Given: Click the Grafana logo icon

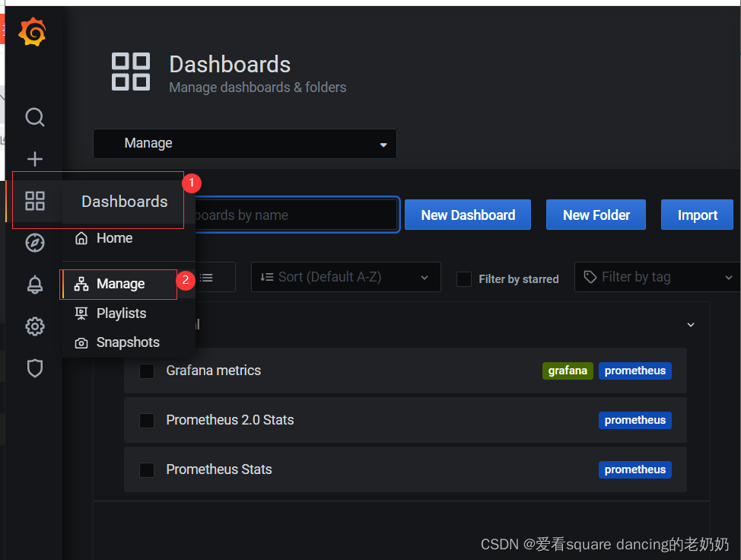Looking at the screenshot, I should 32,32.
